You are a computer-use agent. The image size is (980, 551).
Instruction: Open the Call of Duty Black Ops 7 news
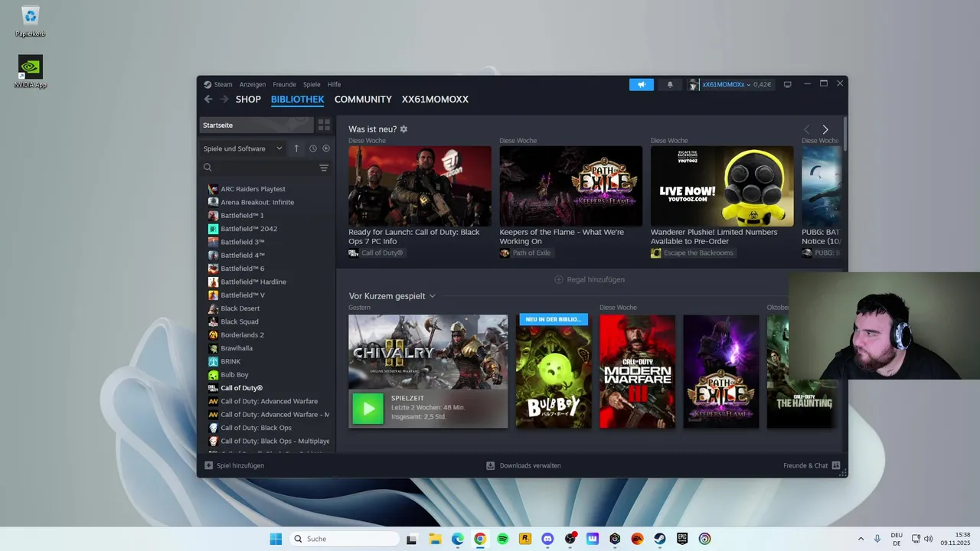420,186
